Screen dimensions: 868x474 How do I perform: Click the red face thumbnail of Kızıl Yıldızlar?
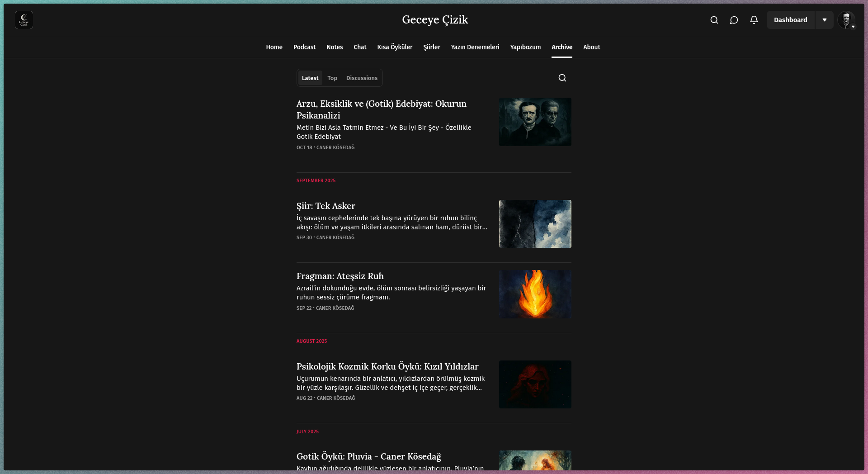coord(535,384)
